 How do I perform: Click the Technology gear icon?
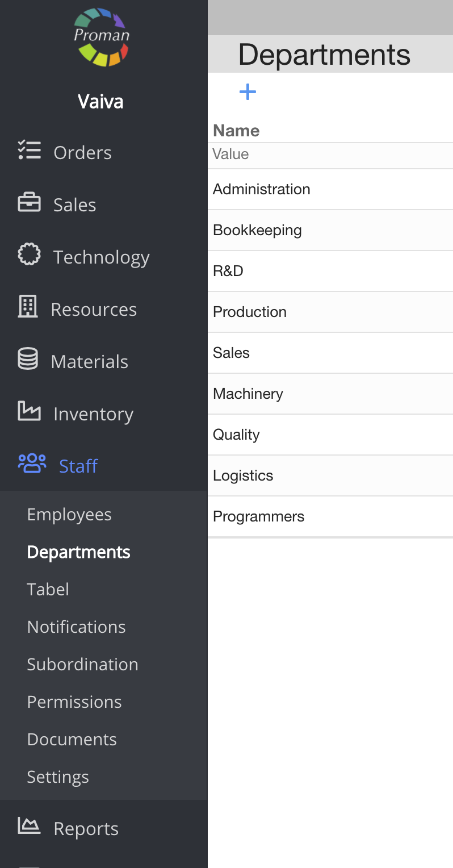click(29, 256)
